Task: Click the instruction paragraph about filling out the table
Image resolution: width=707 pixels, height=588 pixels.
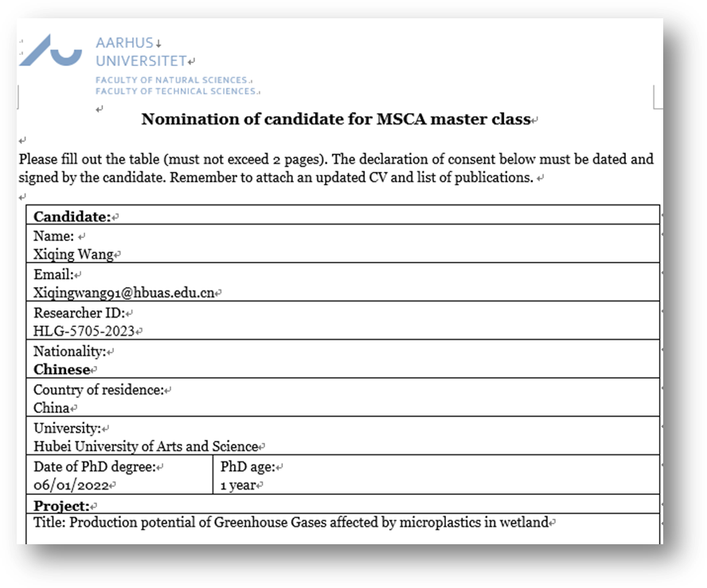Action: [x=335, y=168]
